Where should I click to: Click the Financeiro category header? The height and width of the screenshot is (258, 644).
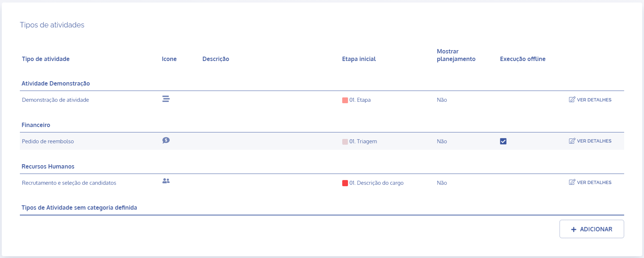coord(36,125)
